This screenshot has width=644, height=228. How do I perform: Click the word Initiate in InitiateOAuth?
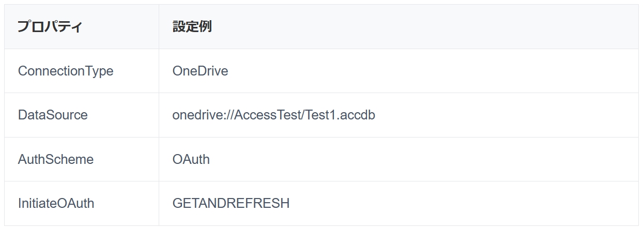pyautogui.click(x=36, y=203)
